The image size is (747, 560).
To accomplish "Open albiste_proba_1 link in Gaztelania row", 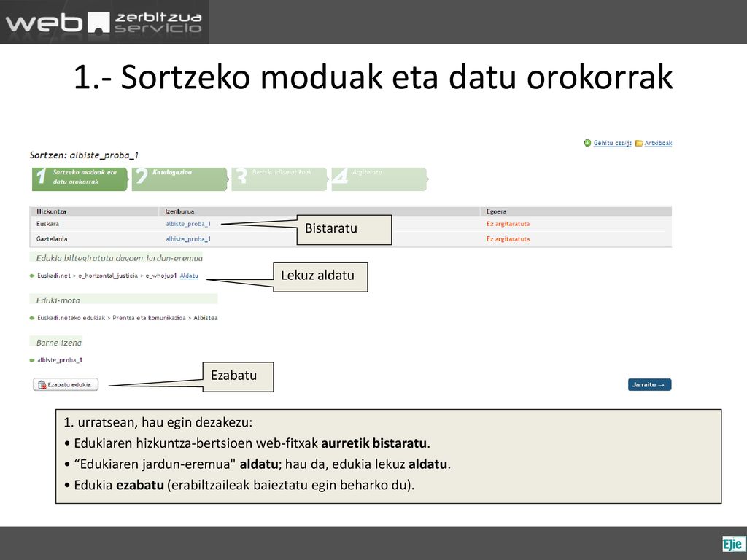I will click(188, 239).
